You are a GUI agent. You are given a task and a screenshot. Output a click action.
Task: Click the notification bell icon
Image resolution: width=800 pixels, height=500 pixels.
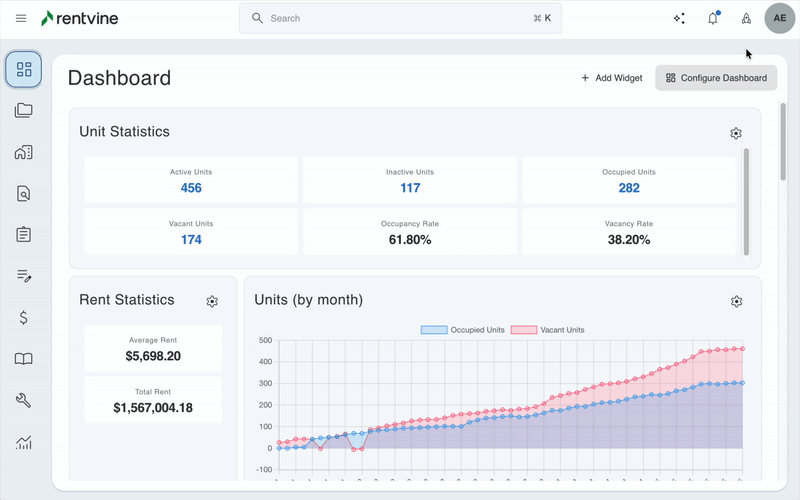point(713,18)
